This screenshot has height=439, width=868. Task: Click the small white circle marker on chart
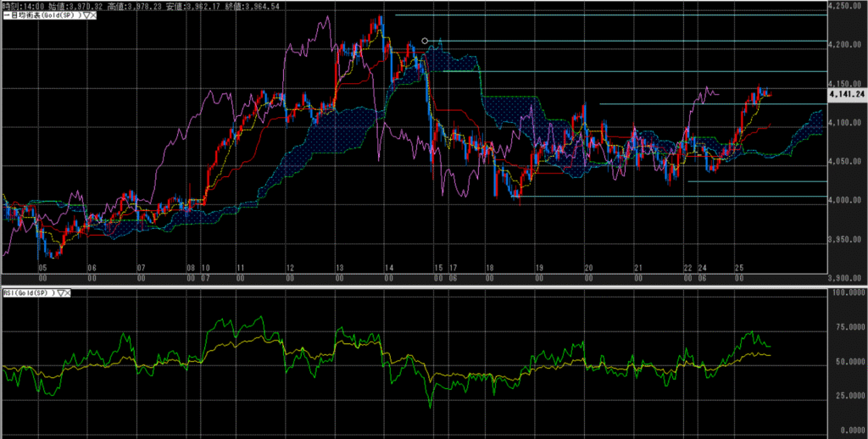[x=425, y=41]
